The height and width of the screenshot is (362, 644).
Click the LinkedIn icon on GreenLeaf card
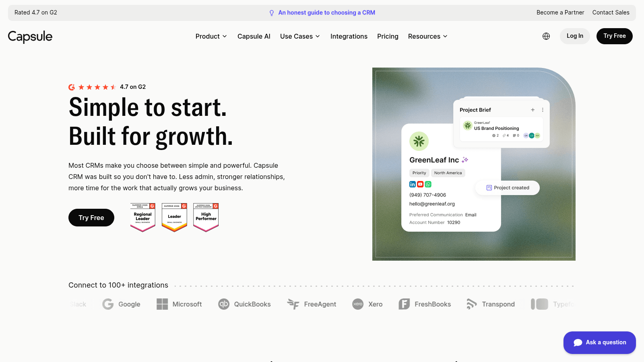pyautogui.click(x=413, y=184)
